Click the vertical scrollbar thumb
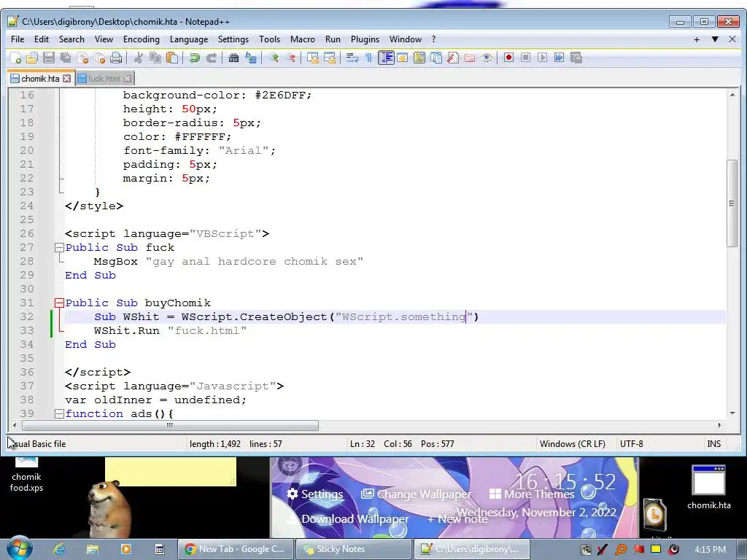Screen dimensions: 747x560 (732, 203)
